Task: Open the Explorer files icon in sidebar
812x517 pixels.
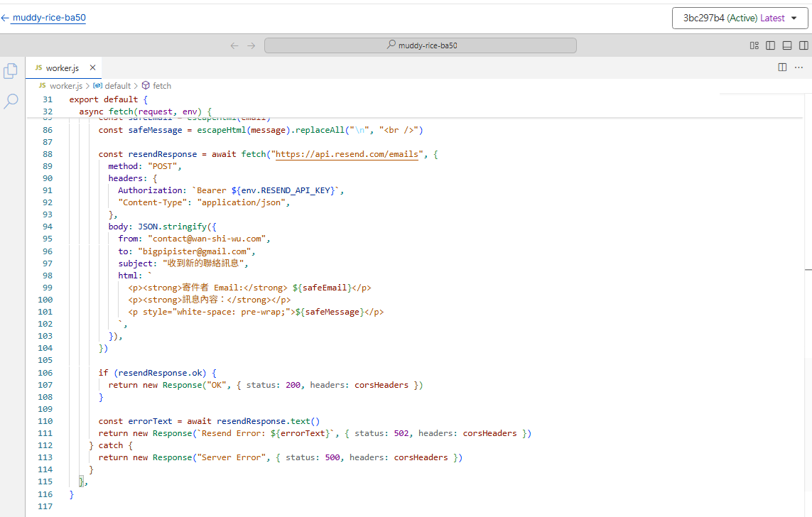Action: (11, 71)
